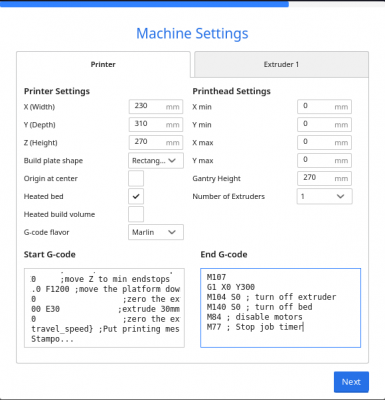Click the 'travel_speed} ;Put printing mes' line
Image resolution: width=385 pixels, height=400 pixels.
105,329
